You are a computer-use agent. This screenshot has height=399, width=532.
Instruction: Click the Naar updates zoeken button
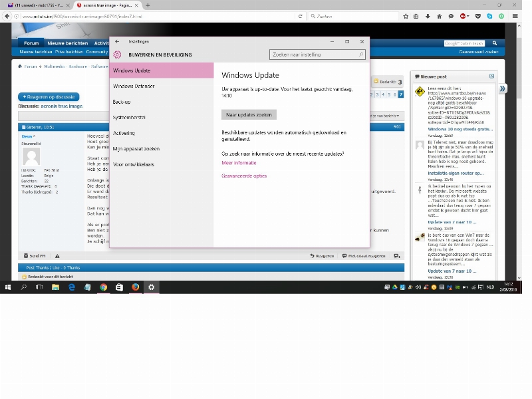tap(249, 114)
